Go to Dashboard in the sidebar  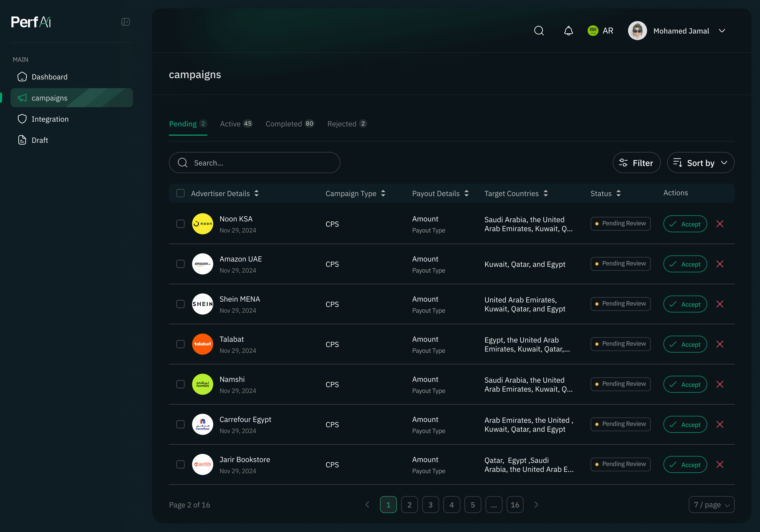[x=72, y=77]
